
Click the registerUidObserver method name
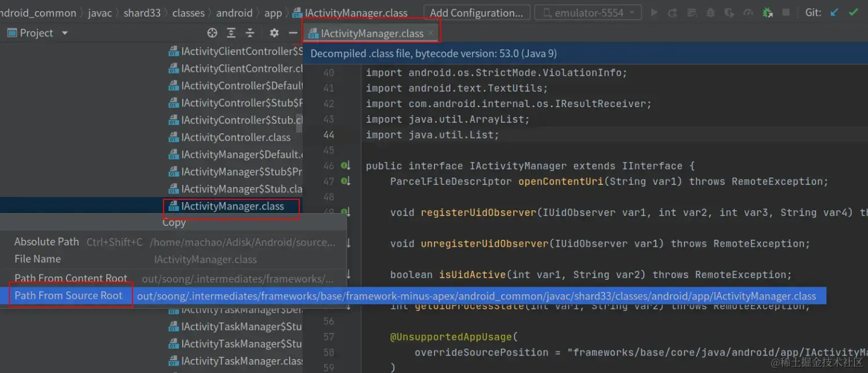point(479,213)
